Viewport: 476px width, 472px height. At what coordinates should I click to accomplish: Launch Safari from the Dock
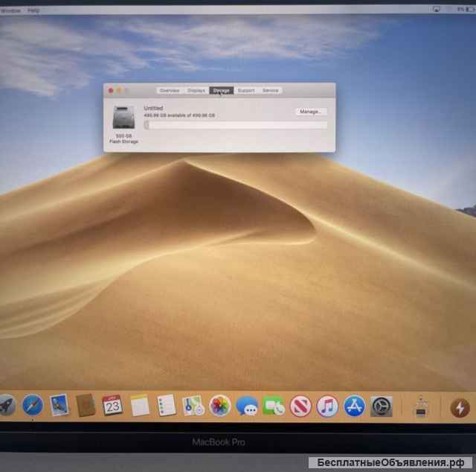tap(33, 405)
